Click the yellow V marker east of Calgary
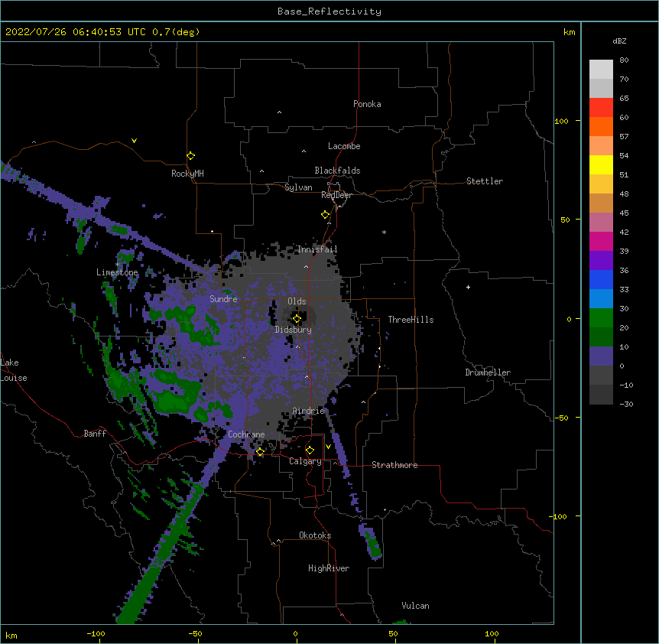Screen dimensions: 659x644 pos(328,447)
